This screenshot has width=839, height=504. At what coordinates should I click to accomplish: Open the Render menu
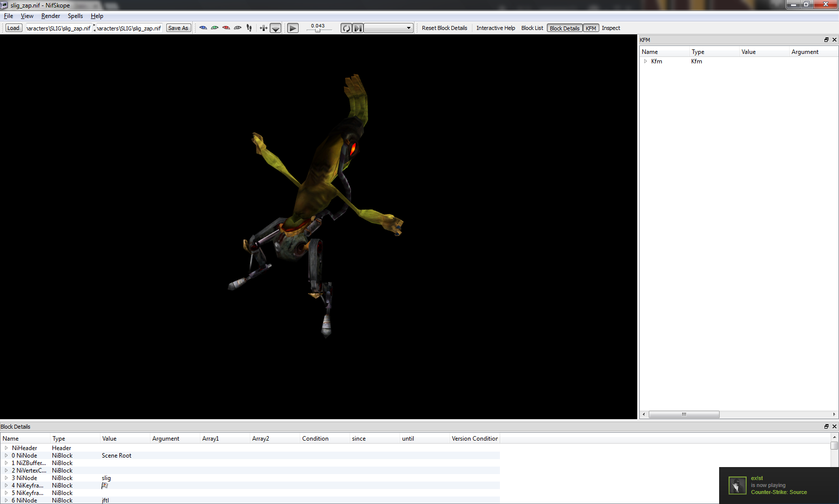pos(50,16)
